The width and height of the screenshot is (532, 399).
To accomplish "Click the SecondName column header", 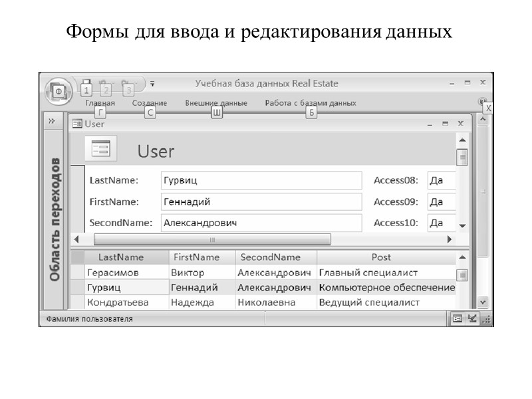I will click(x=276, y=257).
